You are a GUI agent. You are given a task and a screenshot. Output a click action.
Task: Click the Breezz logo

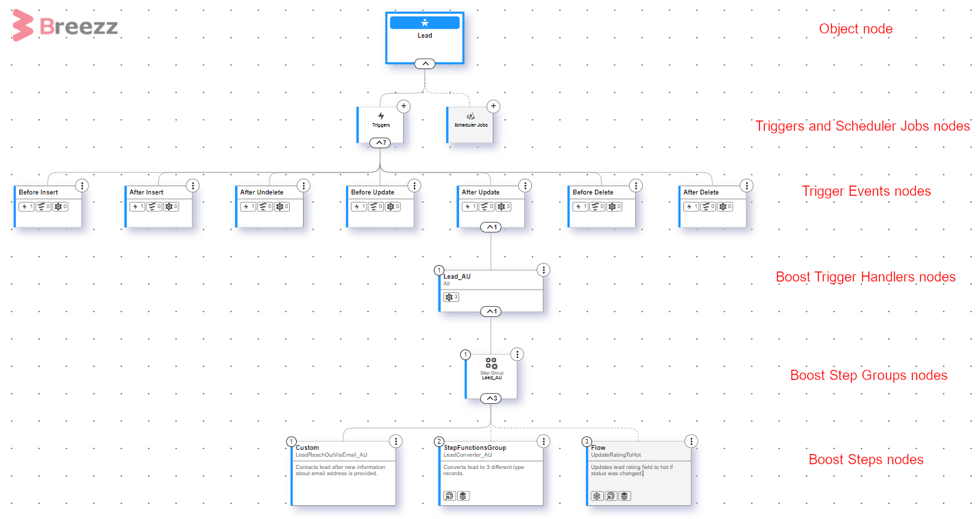66,26
